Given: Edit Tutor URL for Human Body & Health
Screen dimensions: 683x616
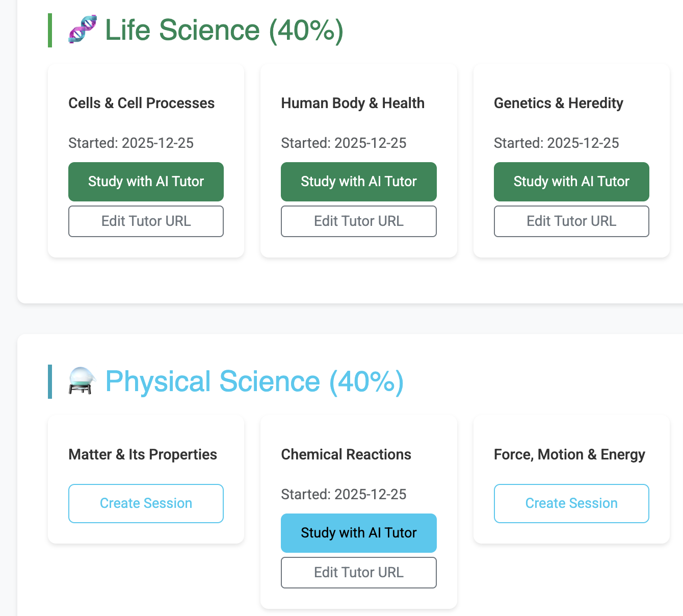Looking at the screenshot, I should pos(358,221).
